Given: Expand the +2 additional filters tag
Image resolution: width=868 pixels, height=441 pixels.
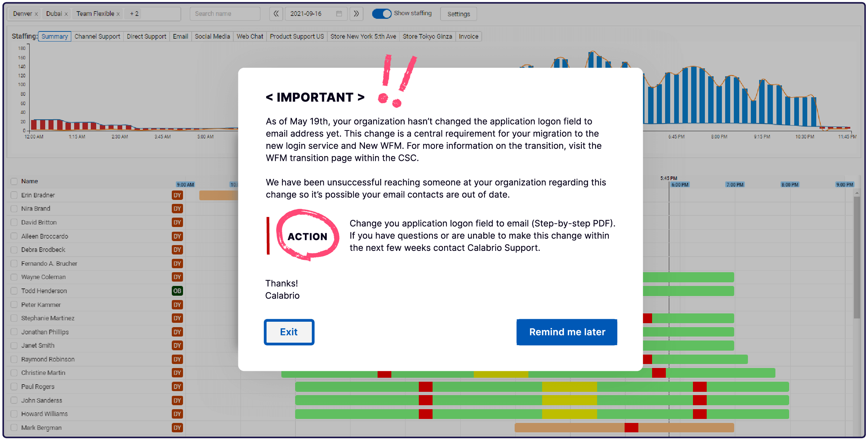Looking at the screenshot, I should point(134,14).
